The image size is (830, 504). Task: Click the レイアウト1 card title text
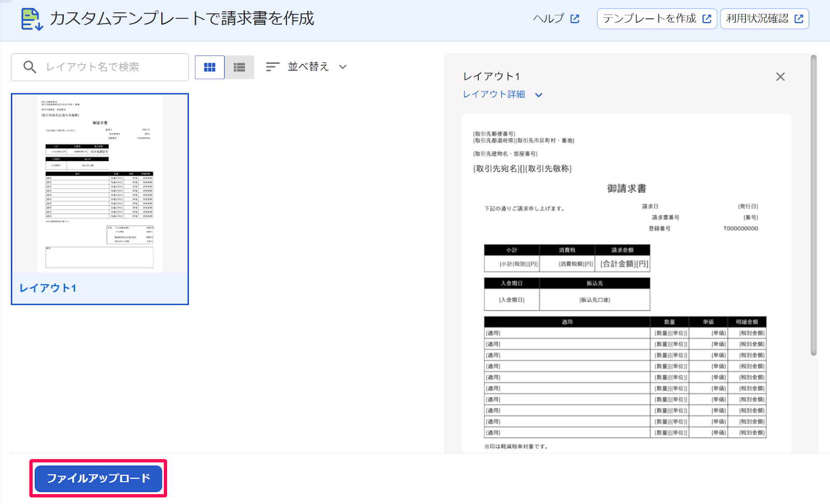point(48,288)
